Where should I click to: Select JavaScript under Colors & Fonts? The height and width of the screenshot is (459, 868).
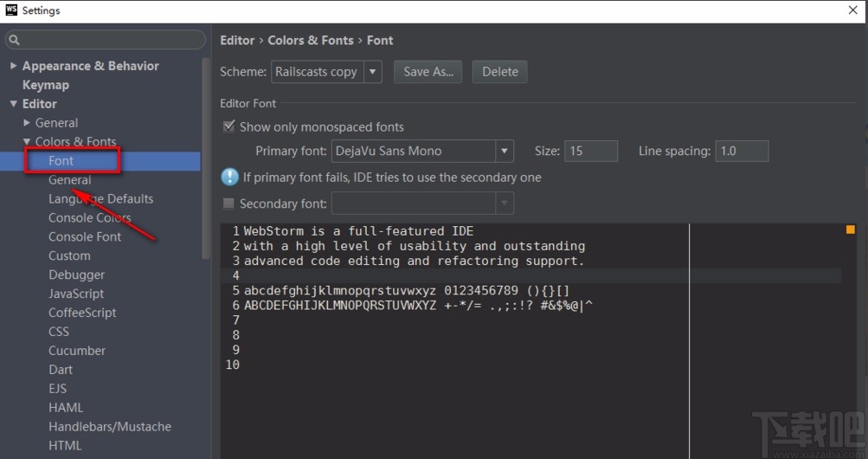76,294
